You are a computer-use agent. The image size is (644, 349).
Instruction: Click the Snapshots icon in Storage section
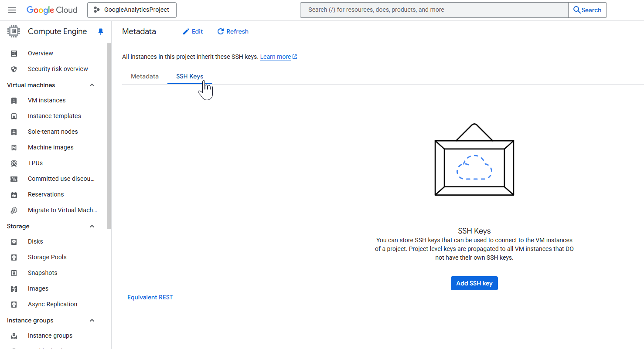14,273
